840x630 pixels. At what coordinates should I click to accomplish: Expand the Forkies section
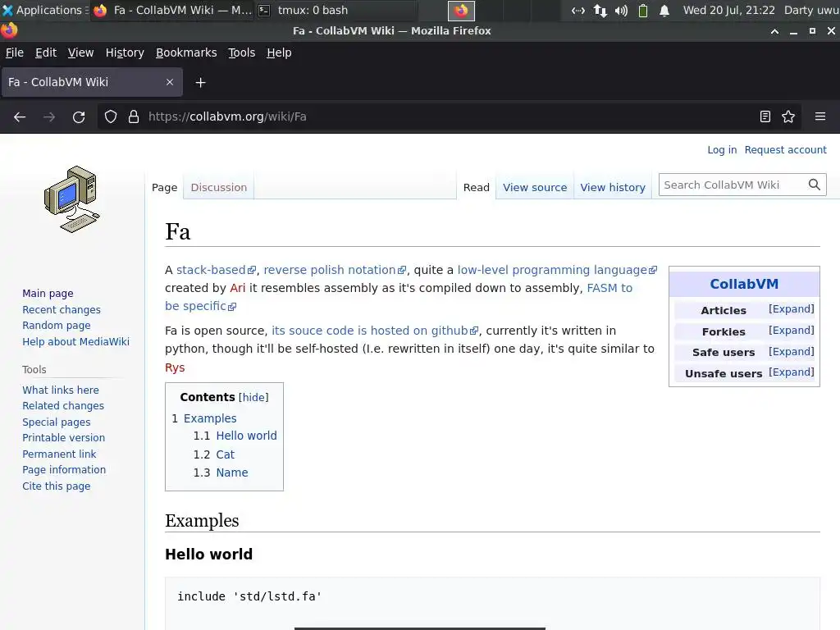coord(792,331)
